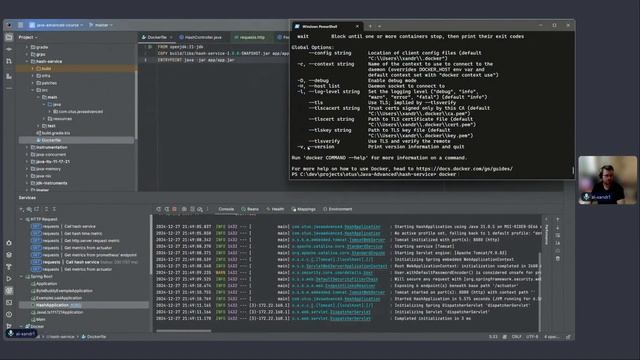Collapse the hash-service folder
Viewport: 640px width, 360px height.
(x=27, y=62)
